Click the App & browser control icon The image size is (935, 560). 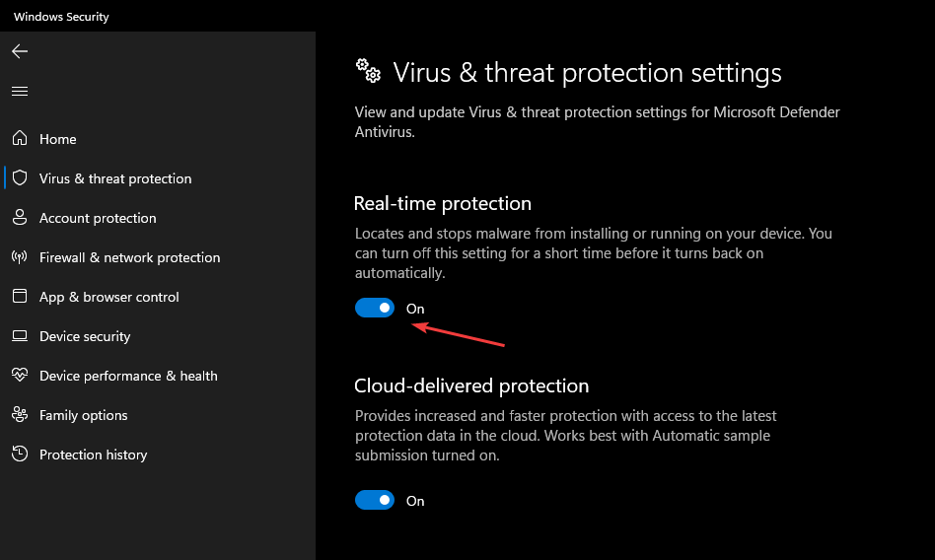(x=20, y=297)
